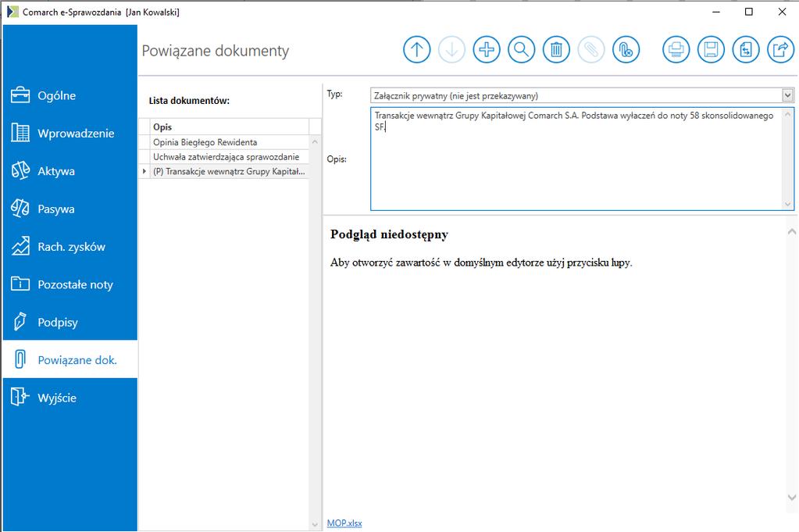Remove the attachment with the paperclip-X icon
The width and height of the screenshot is (799, 532).
click(x=626, y=49)
